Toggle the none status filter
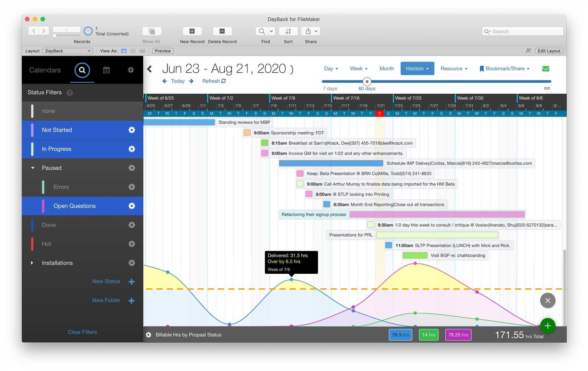The width and height of the screenshot is (588, 371). [82, 111]
